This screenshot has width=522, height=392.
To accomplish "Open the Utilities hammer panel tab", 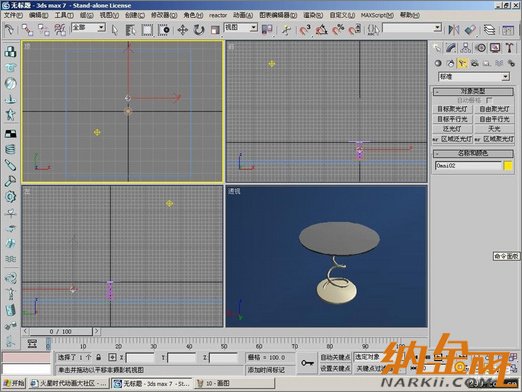I will [x=509, y=48].
